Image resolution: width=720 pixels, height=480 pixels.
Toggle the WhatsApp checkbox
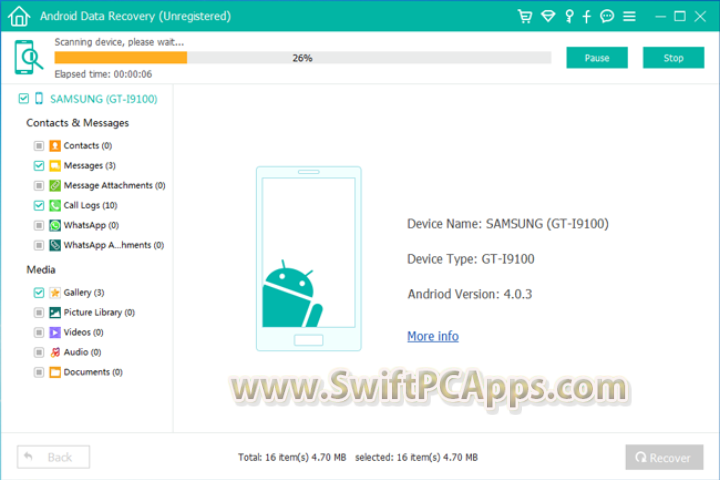(39, 225)
